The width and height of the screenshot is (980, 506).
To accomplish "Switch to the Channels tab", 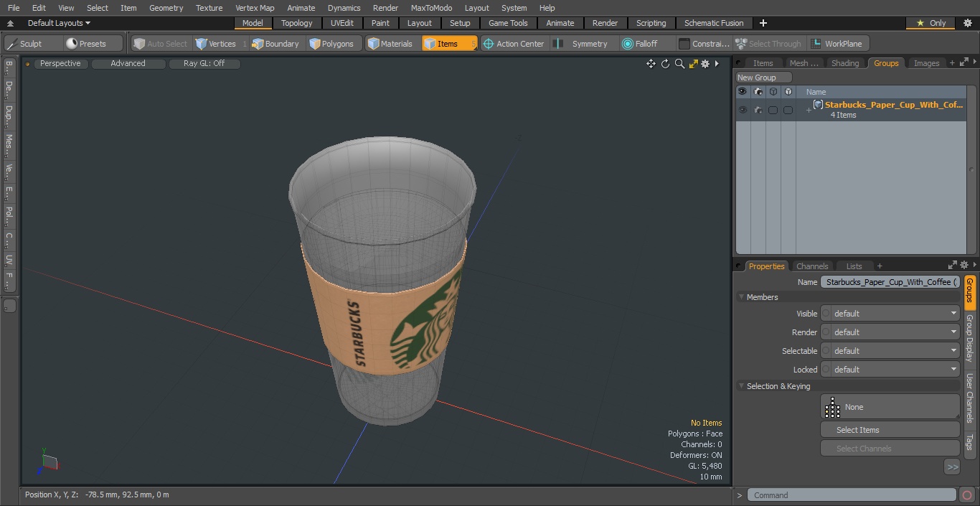I will coord(812,266).
